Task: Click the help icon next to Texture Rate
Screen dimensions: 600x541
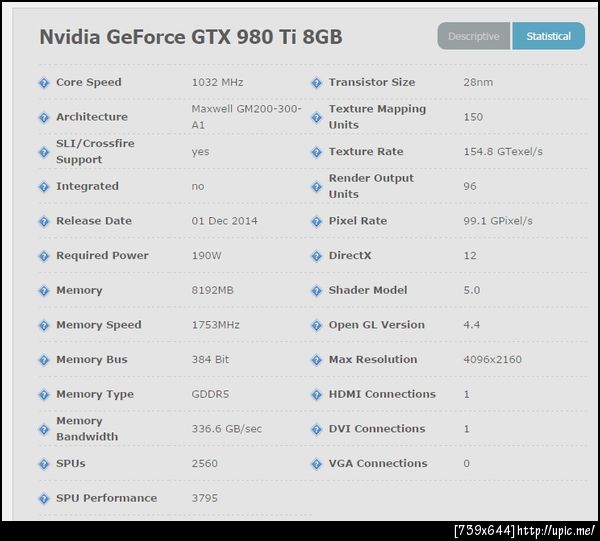Action: pyautogui.click(x=316, y=152)
